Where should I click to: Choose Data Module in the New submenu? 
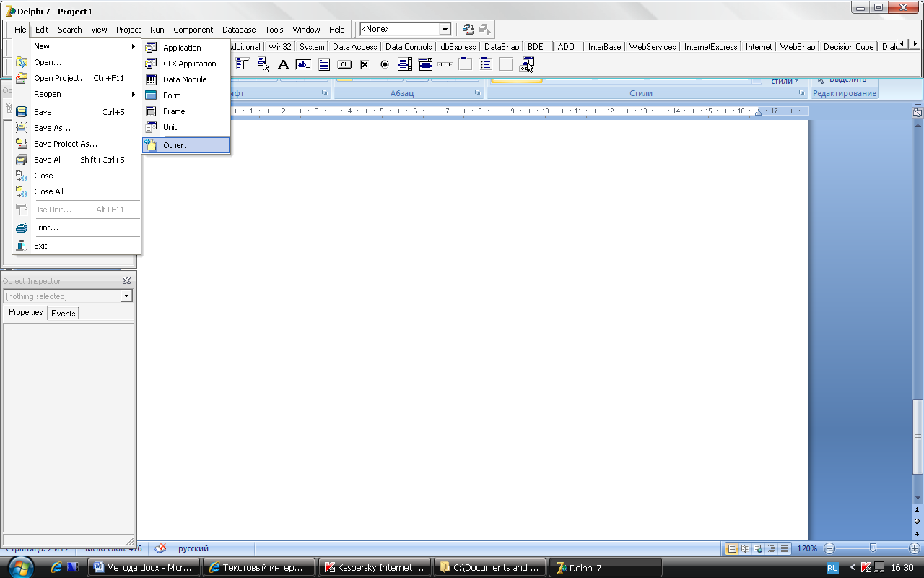(186, 79)
